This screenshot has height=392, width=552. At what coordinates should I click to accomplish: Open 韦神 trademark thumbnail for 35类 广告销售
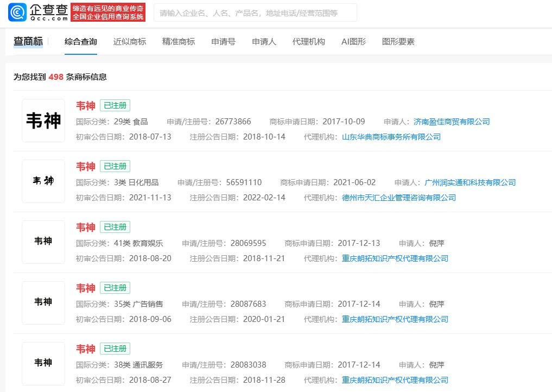(43, 303)
